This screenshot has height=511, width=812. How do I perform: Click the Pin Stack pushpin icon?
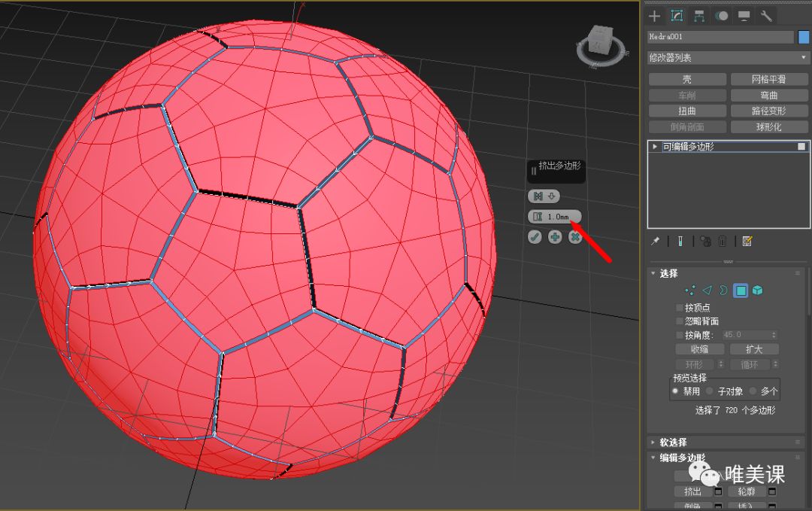coord(654,241)
